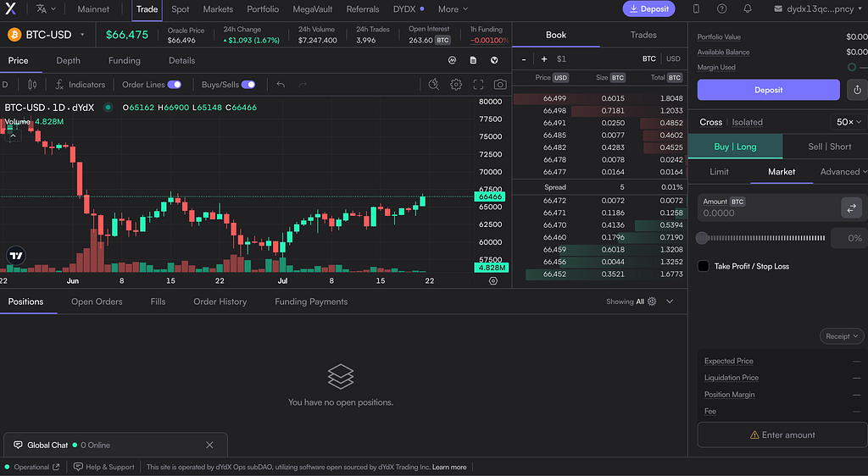Open the Showing All filter settings gear

[652, 302]
